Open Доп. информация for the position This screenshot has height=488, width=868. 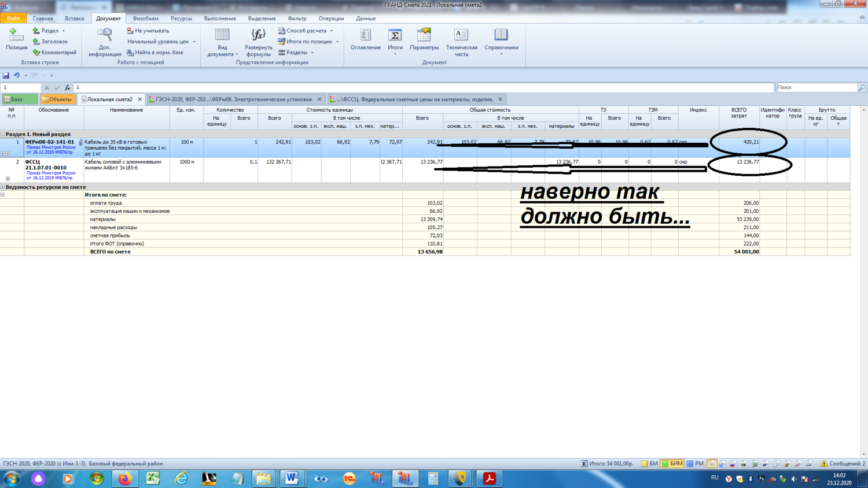[105, 42]
